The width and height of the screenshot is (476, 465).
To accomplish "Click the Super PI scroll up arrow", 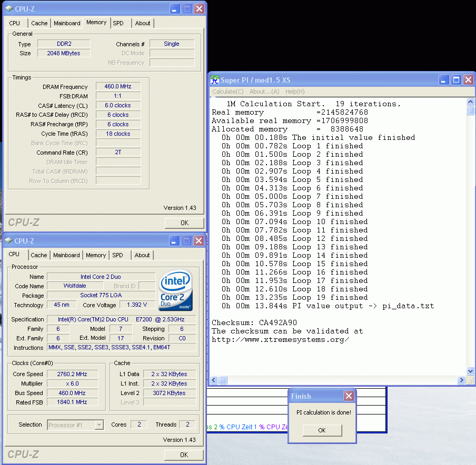I will point(470,102).
